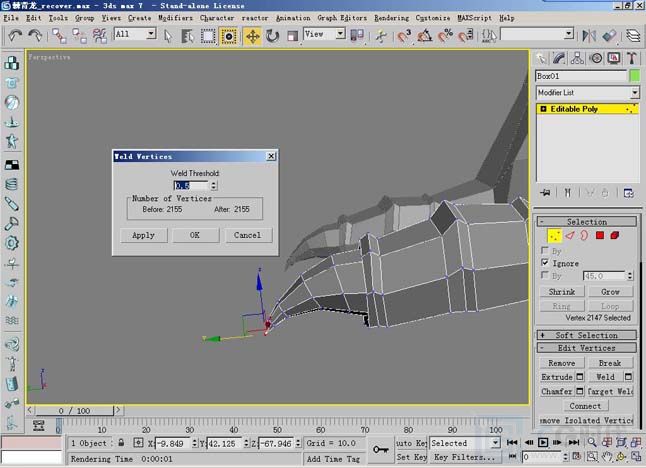Image resolution: width=646 pixels, height=468 pixels.
Task: Activate the Select Object arrow tool
Action: tap(167, 36)
